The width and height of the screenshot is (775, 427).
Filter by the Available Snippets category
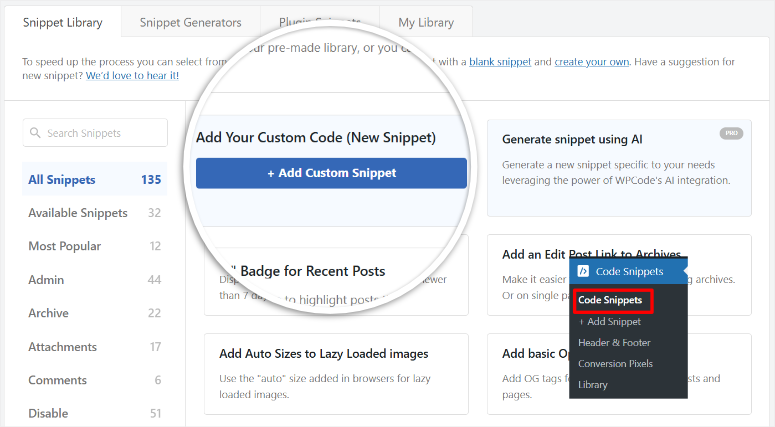click(x=78, y=213)
